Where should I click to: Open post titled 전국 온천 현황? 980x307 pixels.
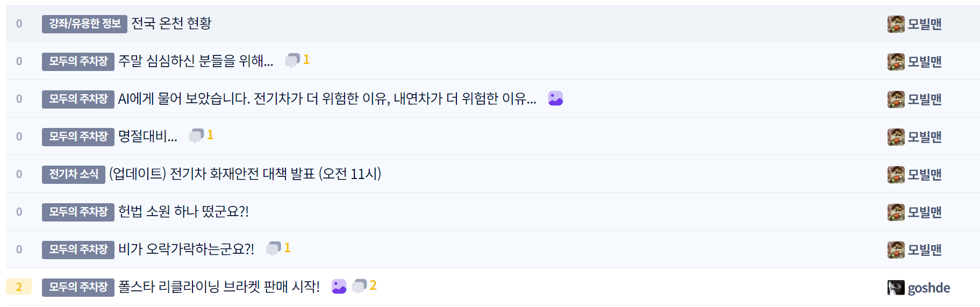coord(171,24)
